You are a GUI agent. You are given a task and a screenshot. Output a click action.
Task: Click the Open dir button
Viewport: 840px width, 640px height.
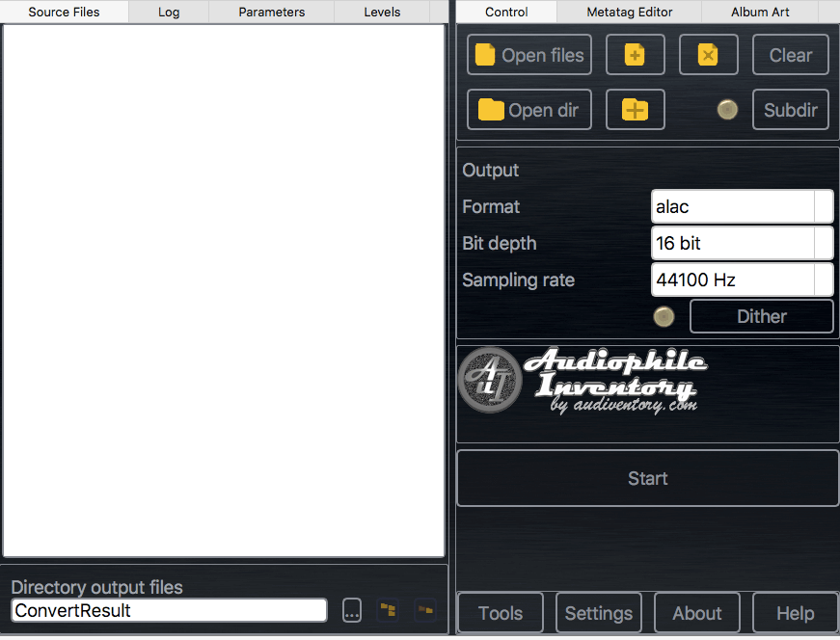(529, 110)
